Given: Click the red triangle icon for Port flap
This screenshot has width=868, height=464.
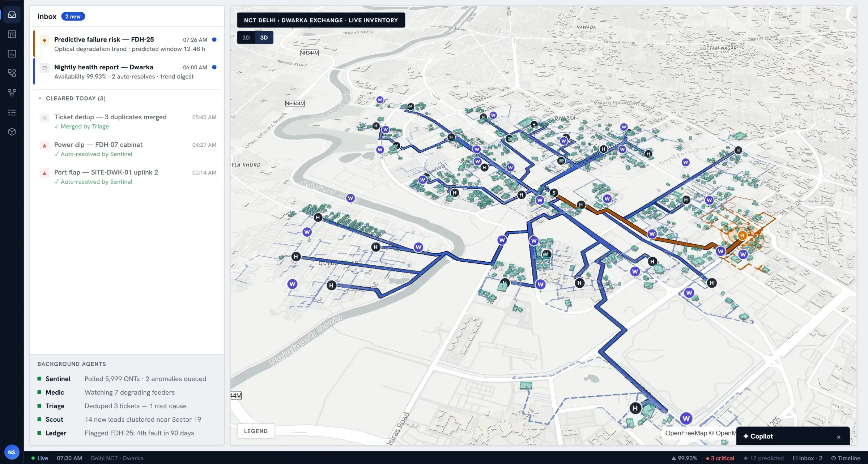Looking at the screenshot, I should coord(44,173).
